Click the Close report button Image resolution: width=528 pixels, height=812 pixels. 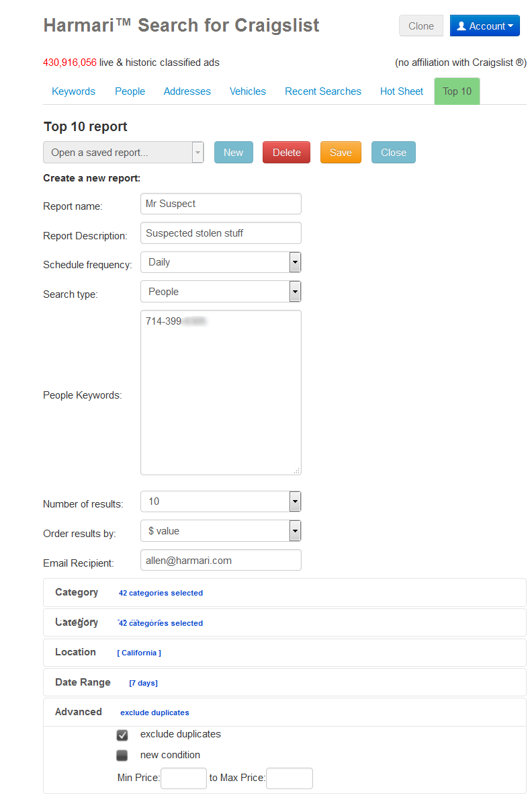click(394, 153)
